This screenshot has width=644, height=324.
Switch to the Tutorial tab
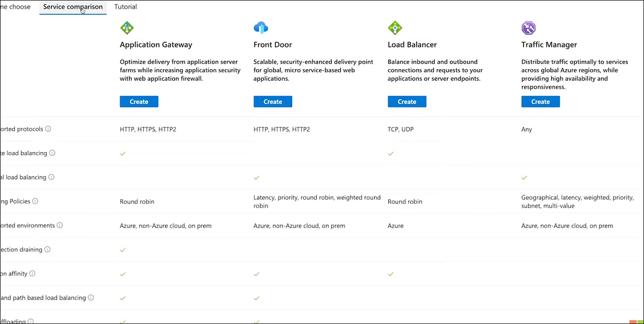tap(125, 7)
